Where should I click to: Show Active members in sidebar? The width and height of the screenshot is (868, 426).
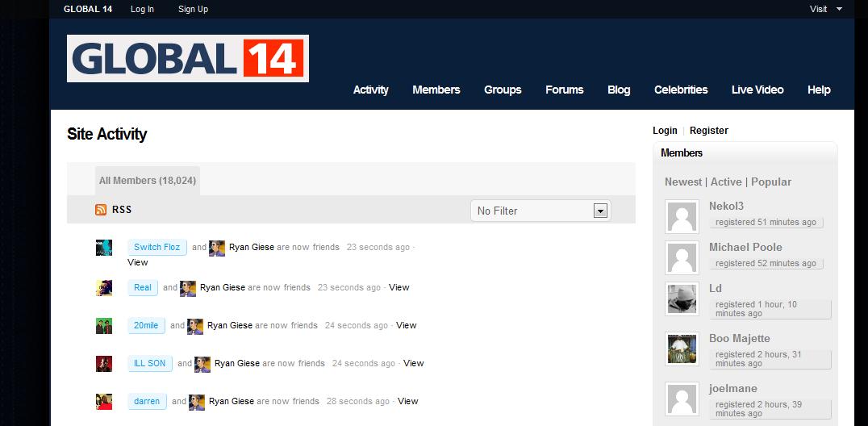point(726,182)
